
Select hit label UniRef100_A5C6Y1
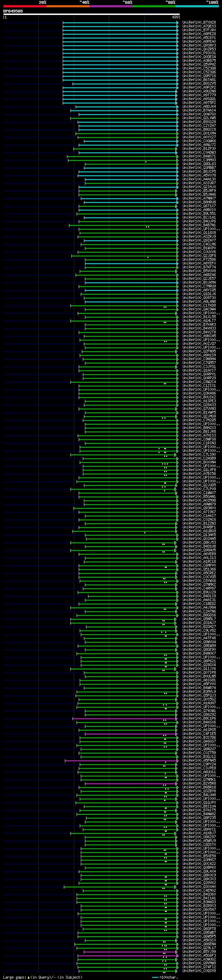click(199, 38)
